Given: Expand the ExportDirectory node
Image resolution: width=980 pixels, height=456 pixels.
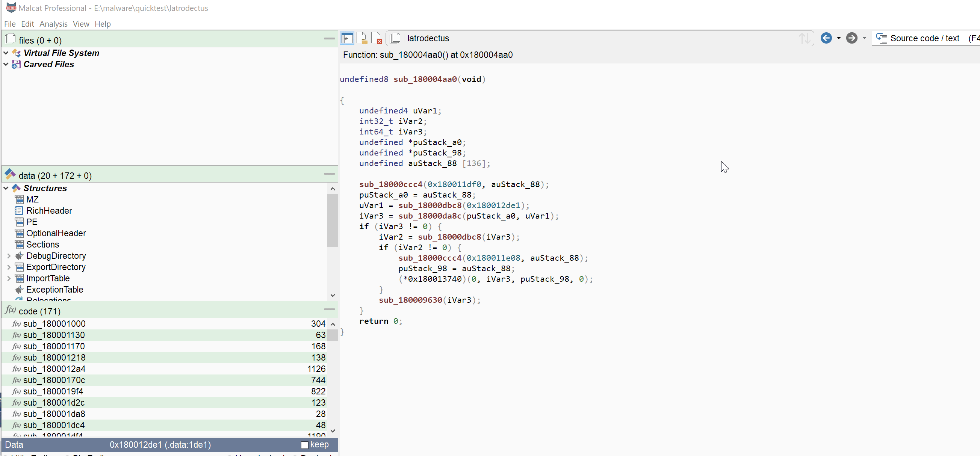Looking at the screenshot, I should (9, 267).
